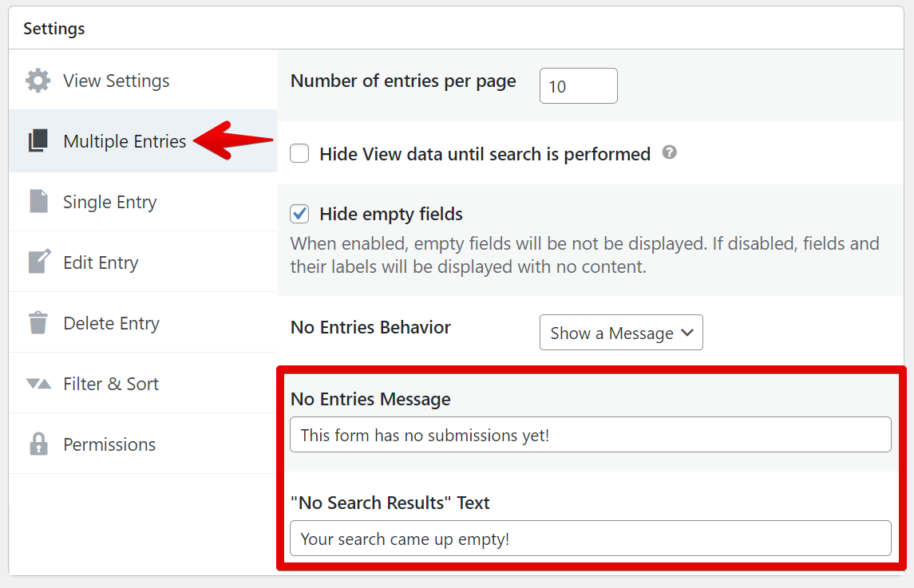Open the Delete Entry settings tab

111,323
